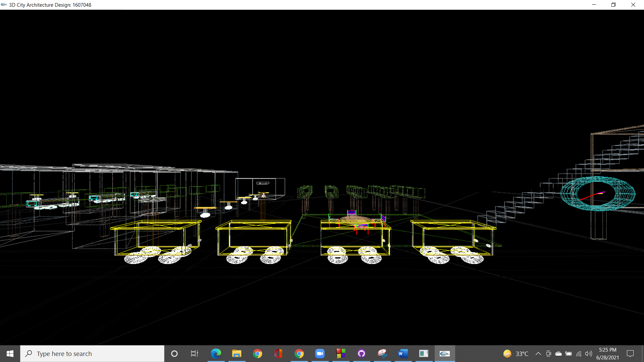Click the active OpenGL app taskbar icon
The image size is (644, 362).
[445, 354]
